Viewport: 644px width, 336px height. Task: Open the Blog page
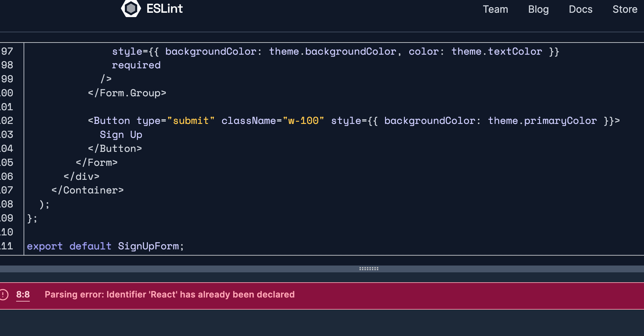[x=538, y=9]
